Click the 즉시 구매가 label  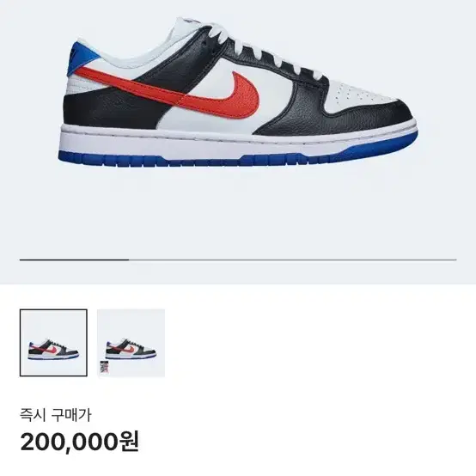(56, 415)
